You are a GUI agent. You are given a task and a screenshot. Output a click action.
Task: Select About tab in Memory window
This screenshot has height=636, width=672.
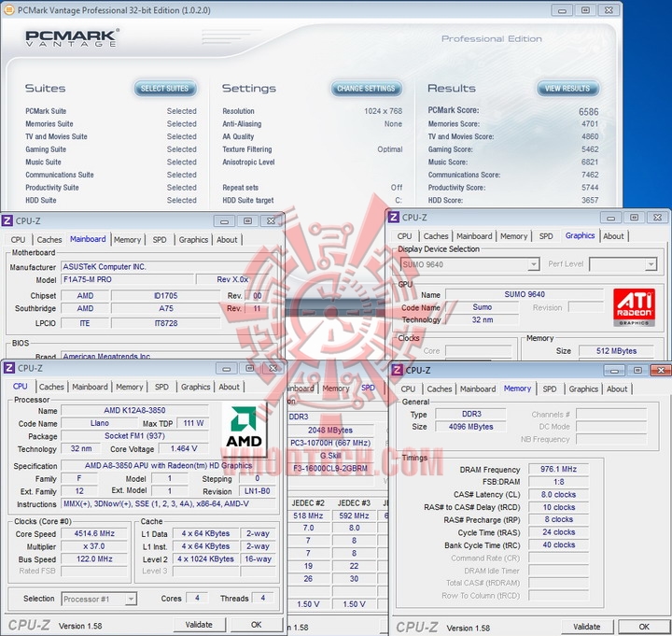click(x=617, y=389)
